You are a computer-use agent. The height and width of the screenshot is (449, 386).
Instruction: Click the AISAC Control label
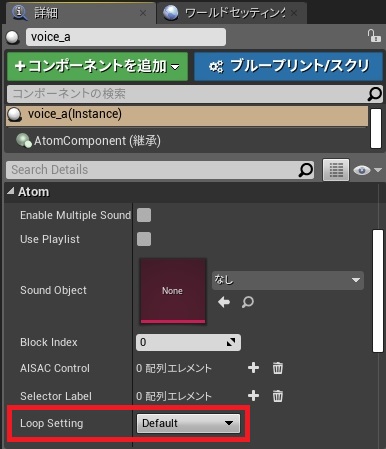pos(55,368)
